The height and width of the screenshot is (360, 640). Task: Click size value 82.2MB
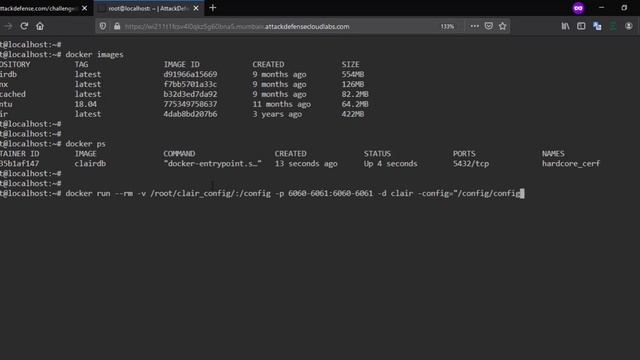[x=355, y=94]
